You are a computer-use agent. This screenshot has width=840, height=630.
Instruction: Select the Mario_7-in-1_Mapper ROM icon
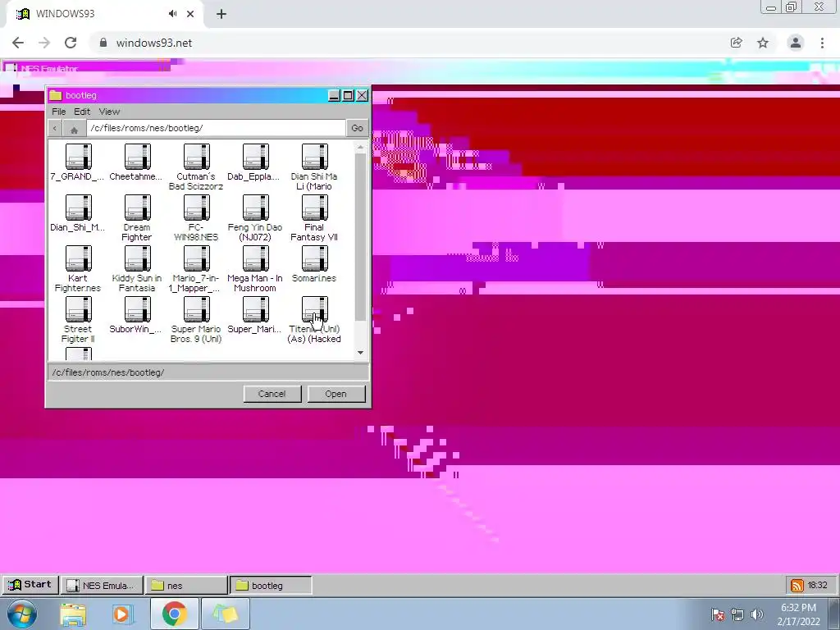coord(197,258)
